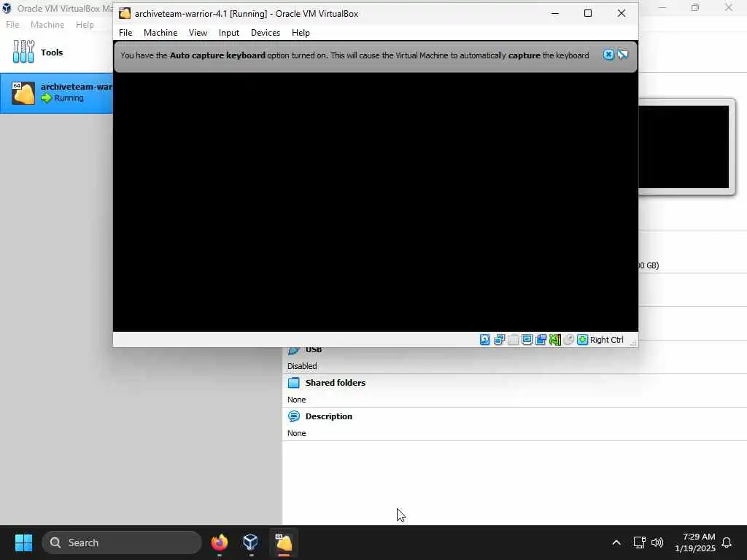Click the taskbar Search box

[x=122, y=542]
